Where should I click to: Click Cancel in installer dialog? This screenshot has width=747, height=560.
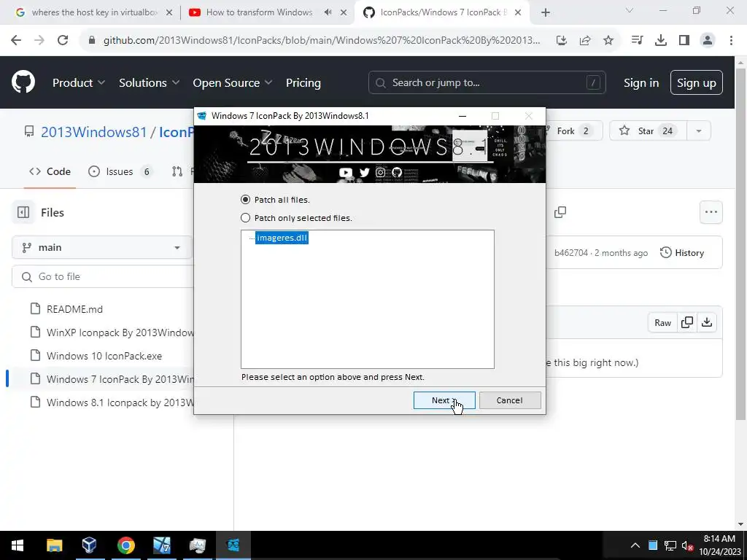pyautogui.click(x=510, y=400)
